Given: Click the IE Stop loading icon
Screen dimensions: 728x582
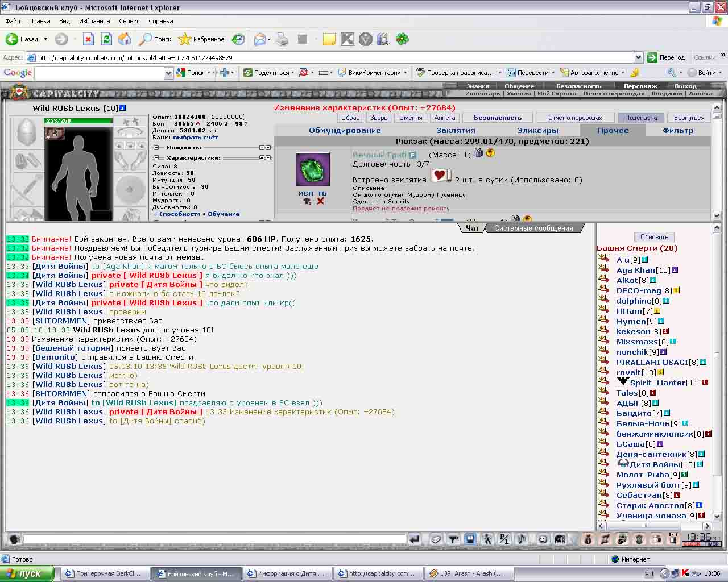Looking at the screenshot, I should coord(88,39).
